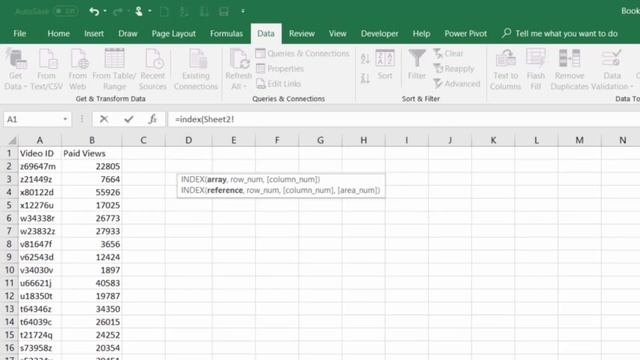Go to the Page Layout tab
This screenshot has width=640, height=360.
[173, 33]
